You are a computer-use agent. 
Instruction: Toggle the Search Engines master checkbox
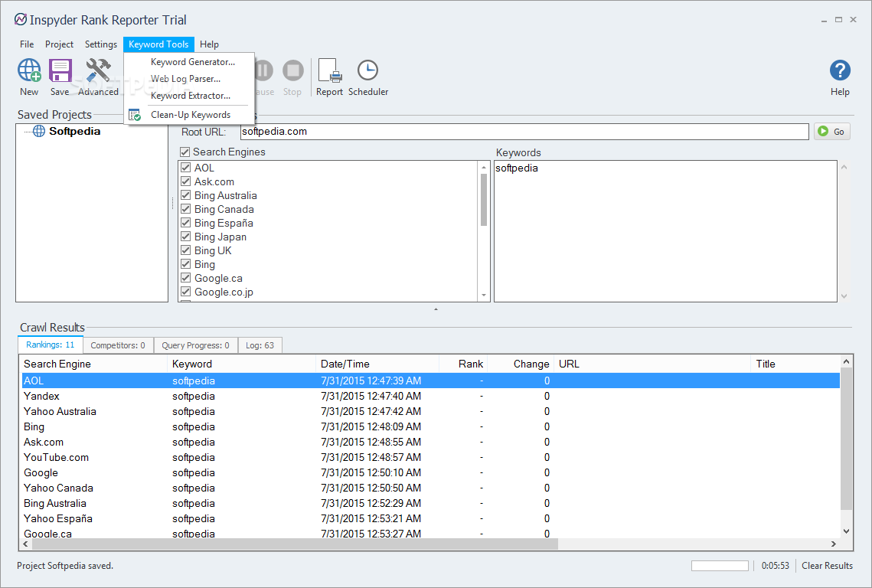click(185, 152)
